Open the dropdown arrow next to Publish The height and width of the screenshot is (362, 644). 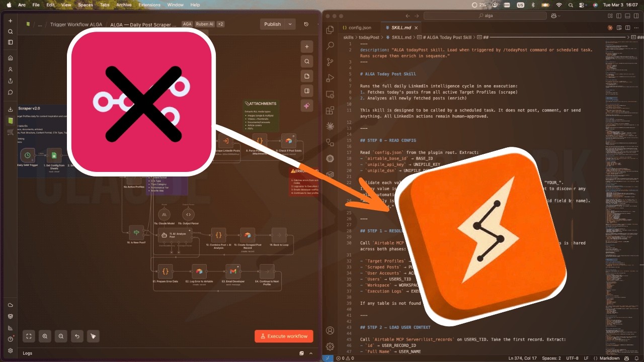(290, 24)
